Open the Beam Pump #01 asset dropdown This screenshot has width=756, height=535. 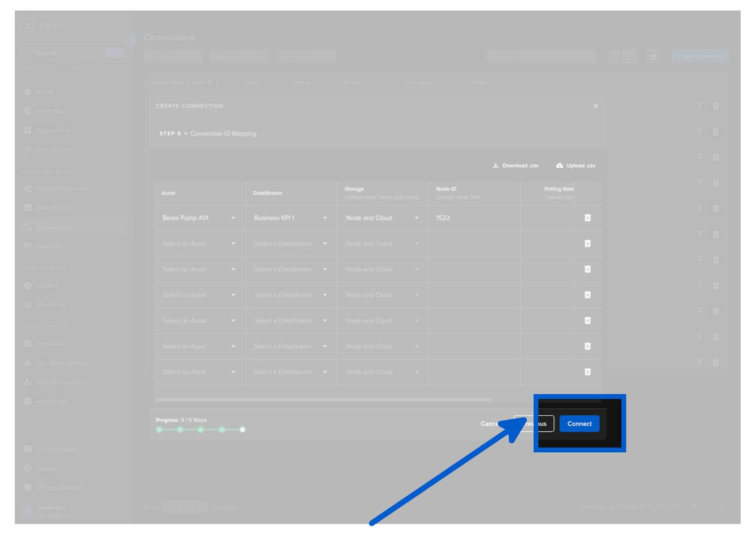coord(233,218)
